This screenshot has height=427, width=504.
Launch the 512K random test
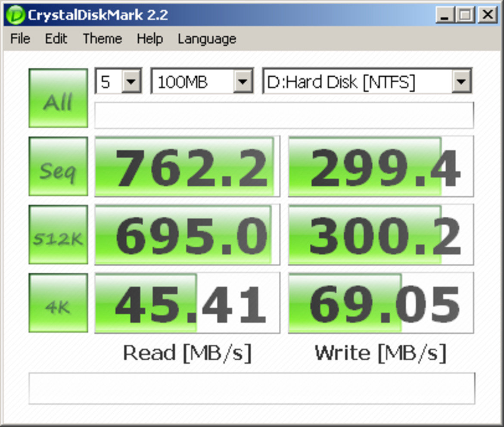coord(58,234)
